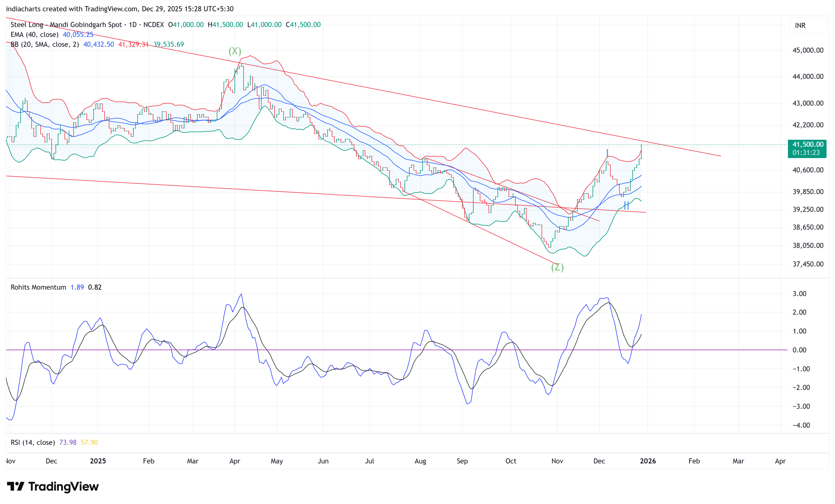Select the blue wave I marker
Viewport: 835px width, 504px height.
(x=607, y=153)
